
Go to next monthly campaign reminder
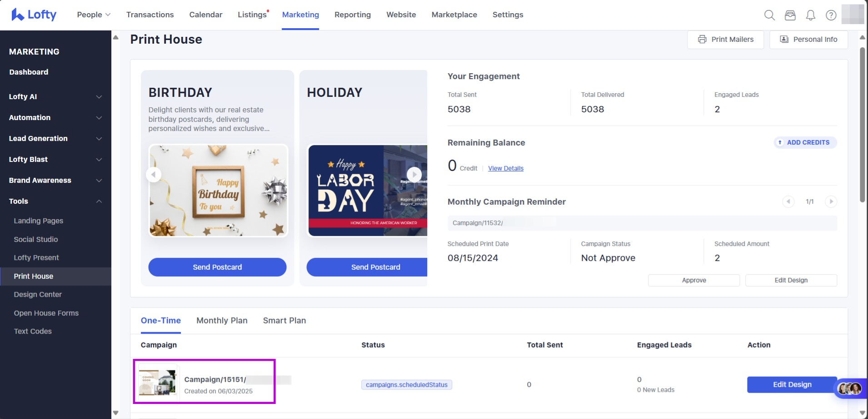pos(831,202)
